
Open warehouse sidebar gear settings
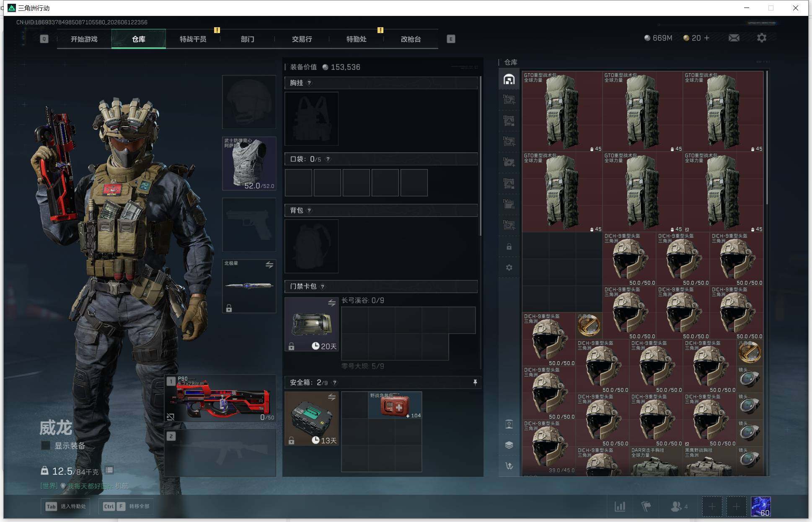(509, 267)
